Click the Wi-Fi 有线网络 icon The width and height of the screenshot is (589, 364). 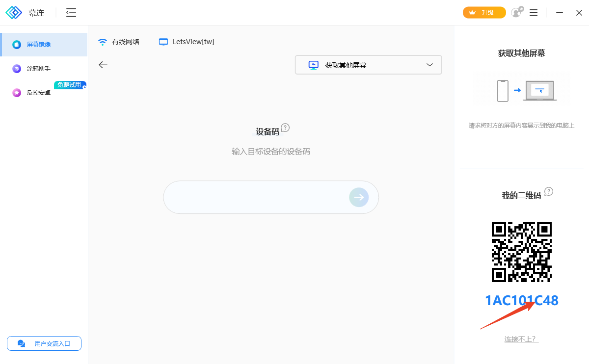point(103,42)
